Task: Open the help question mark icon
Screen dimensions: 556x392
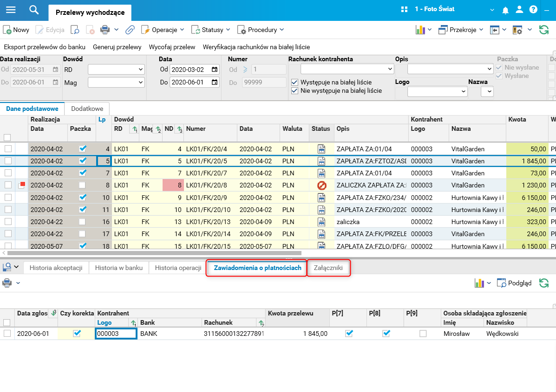Action: tap(533, 10)
